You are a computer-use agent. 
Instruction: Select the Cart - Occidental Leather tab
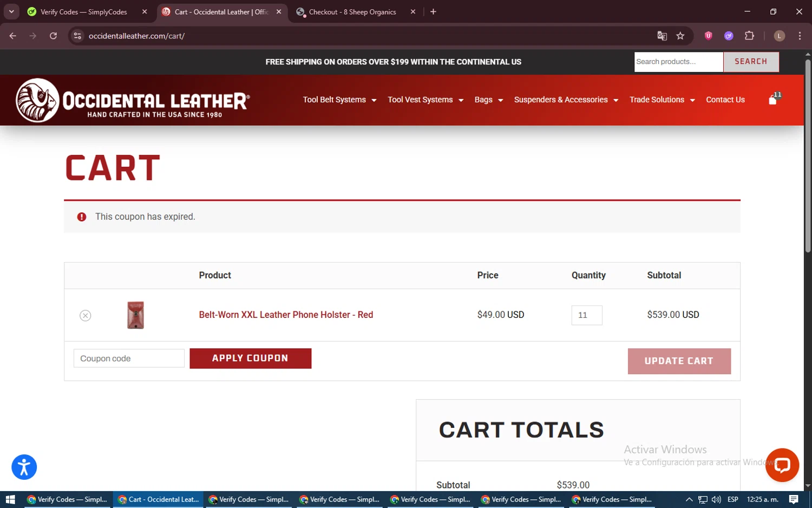[221, 12]
